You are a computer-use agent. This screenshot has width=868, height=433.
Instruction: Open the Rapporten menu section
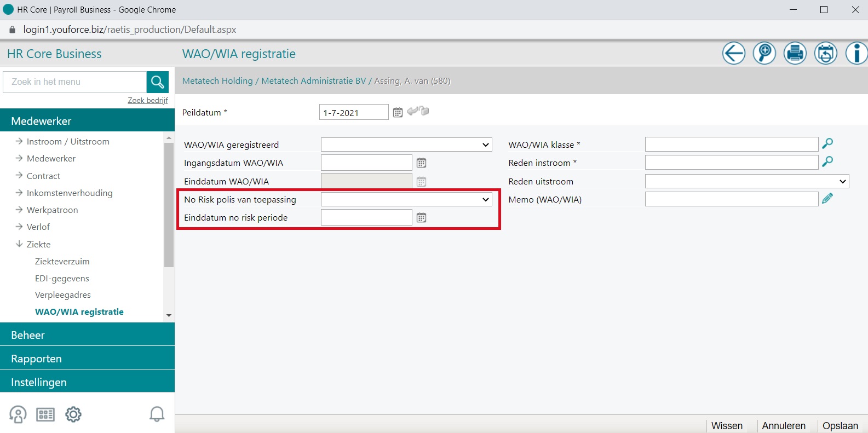88,358
